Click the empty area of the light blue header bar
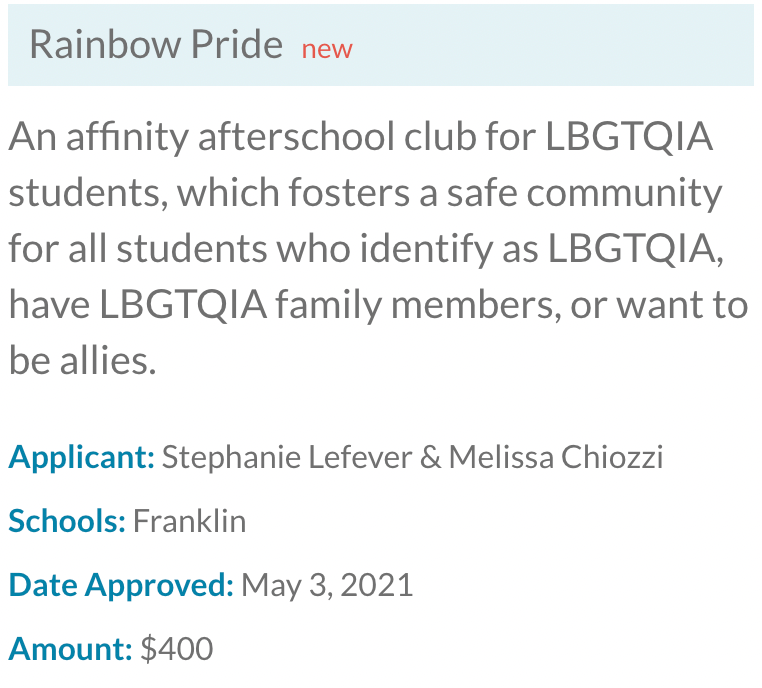 click(554, 45)
